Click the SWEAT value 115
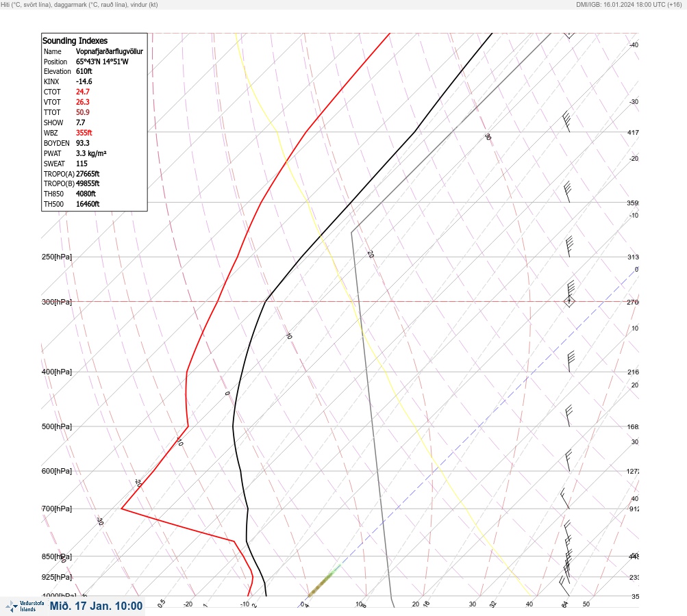The height and width of the screenshot is (616, 687). [82, 164]
